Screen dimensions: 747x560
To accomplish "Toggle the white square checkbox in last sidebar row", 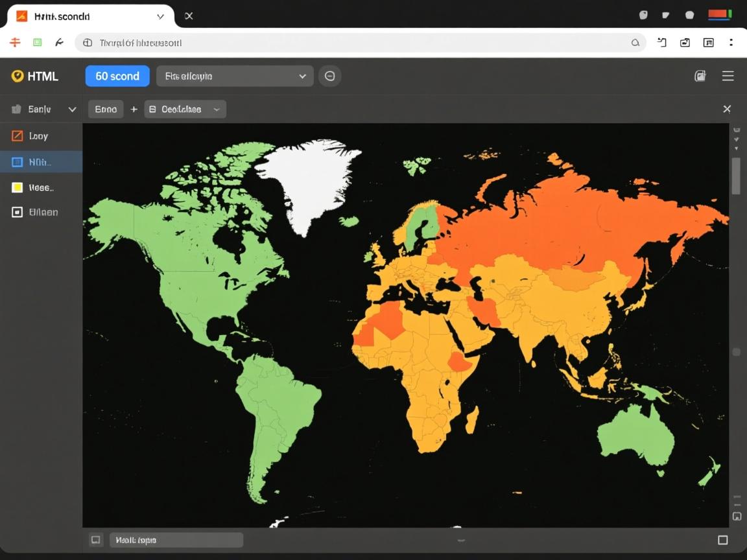I will [x=18, y=212].
